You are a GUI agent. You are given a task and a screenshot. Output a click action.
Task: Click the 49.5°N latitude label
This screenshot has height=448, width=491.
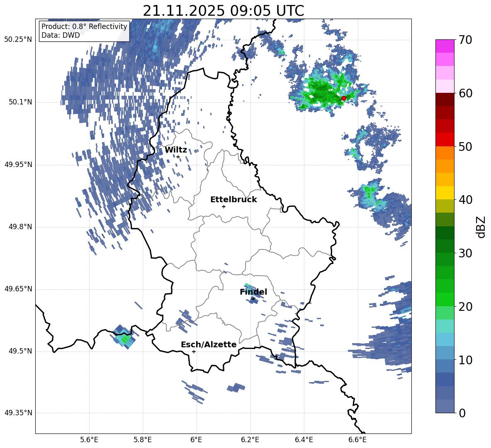point(20,351)
